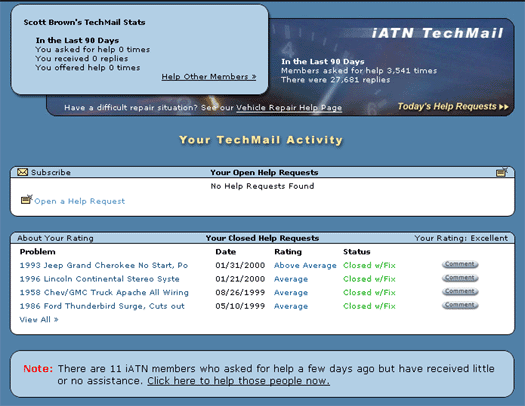
Task: Go to Today's Help Requests
Action: click(x=453, y=106)
